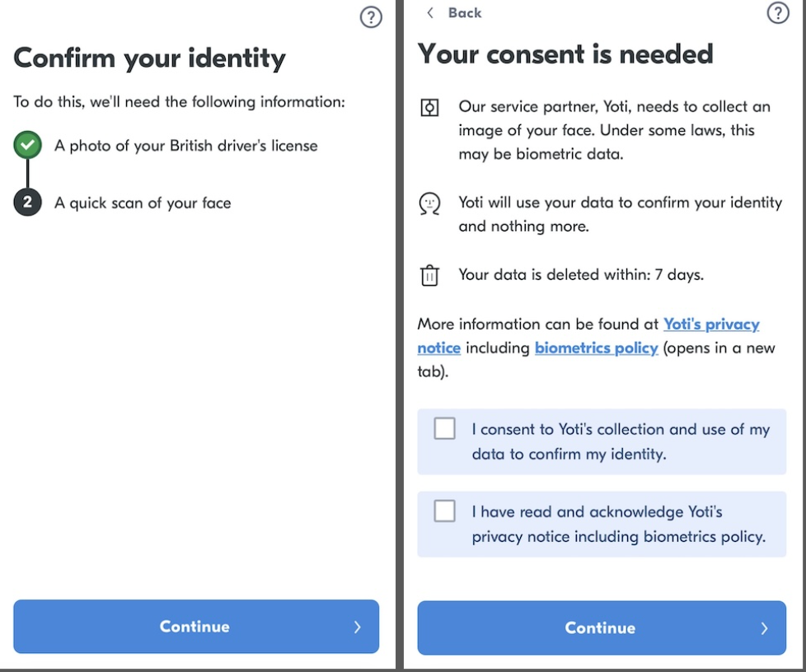
Task: Go Back to the previous screen
Action: [454, 13]
